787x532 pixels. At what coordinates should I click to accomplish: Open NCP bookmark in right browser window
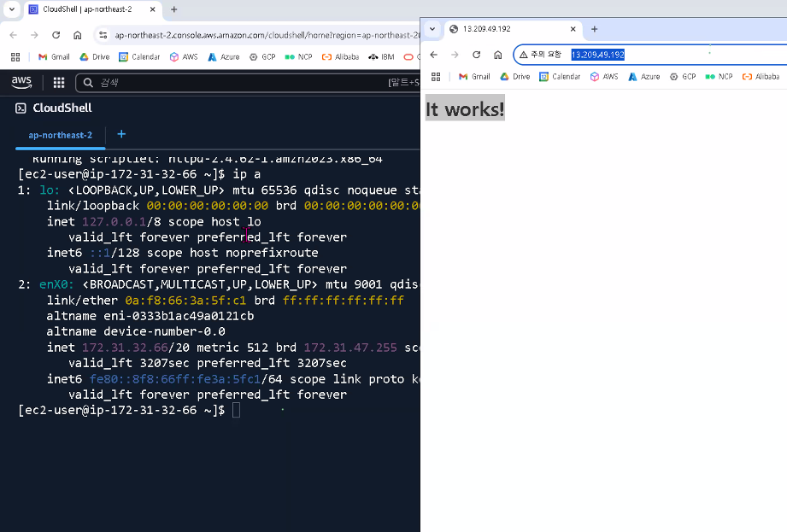click(719, 77)
